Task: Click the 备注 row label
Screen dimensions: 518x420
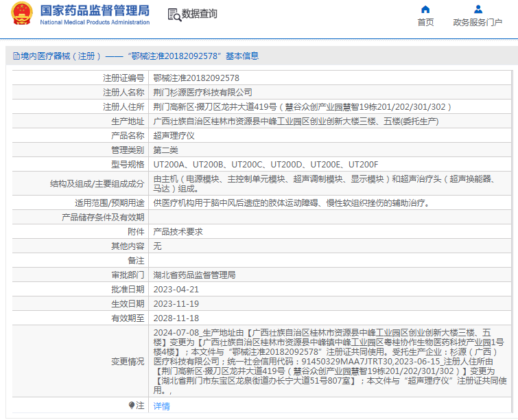Action: tap(136, 260)
